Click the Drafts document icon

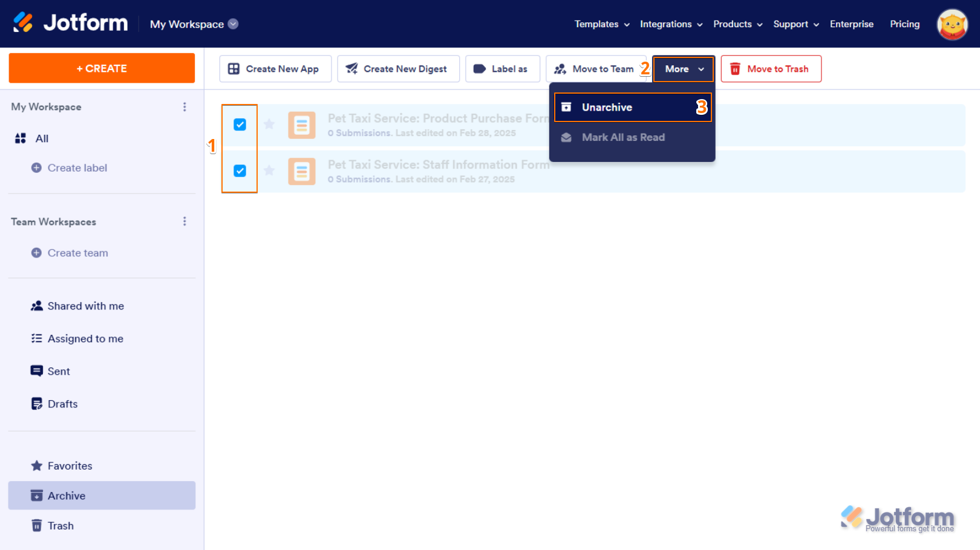[37, 404]
